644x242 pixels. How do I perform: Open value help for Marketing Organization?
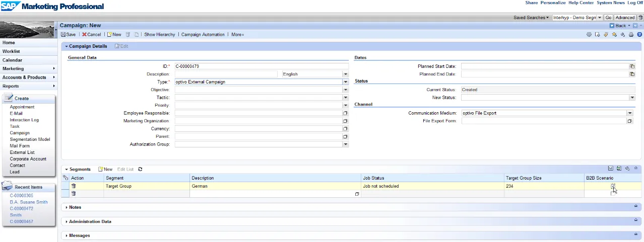coord(346,121)
